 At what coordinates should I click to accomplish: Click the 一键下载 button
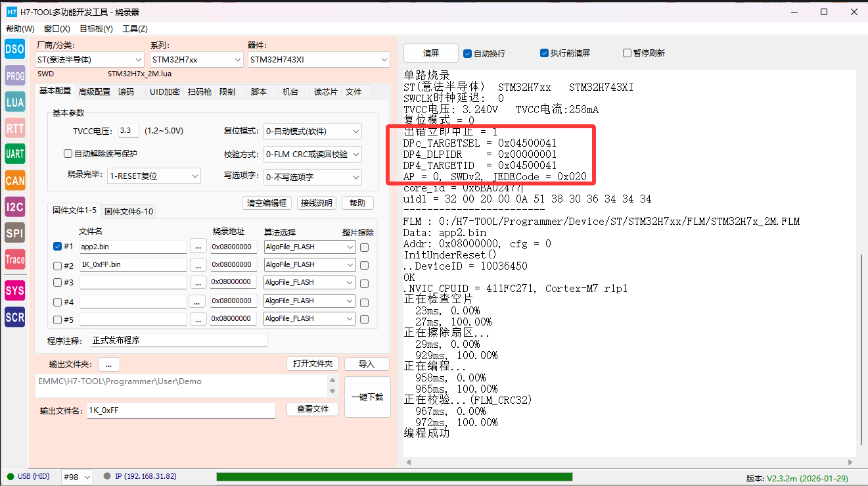pos(367,397)
